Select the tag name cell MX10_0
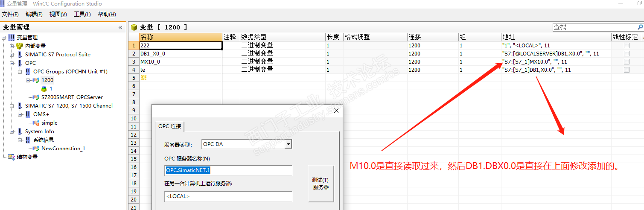The image size is (644, 210). (x=181, y=61)
